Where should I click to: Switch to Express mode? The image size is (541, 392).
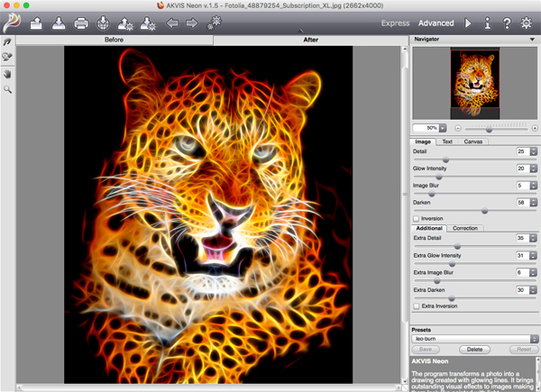click(x=395, y=23)
